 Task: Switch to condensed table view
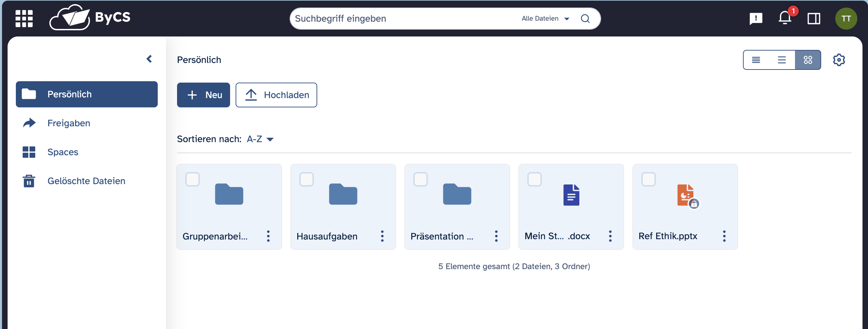point(756,60)
